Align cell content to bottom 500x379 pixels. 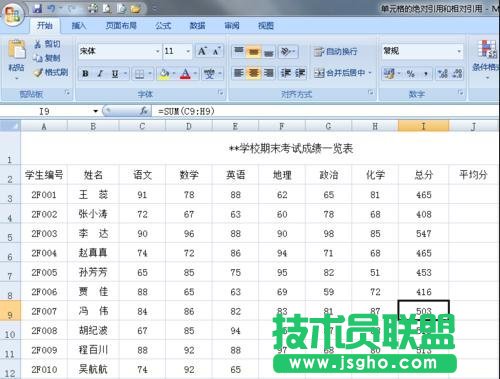click(x=269, y=51)
